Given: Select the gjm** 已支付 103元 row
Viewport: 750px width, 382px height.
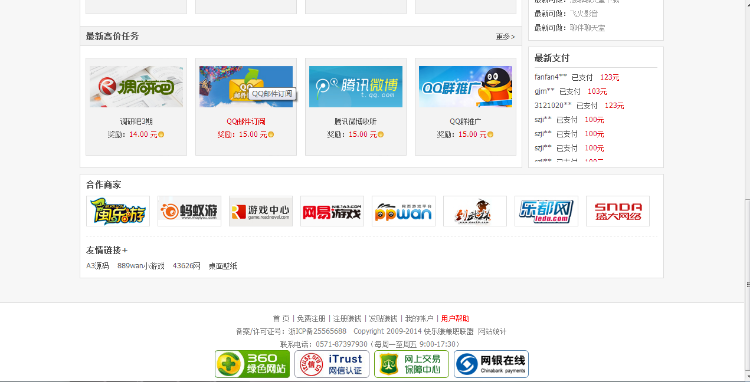Looking at the screenshot, I should point(571,91).
